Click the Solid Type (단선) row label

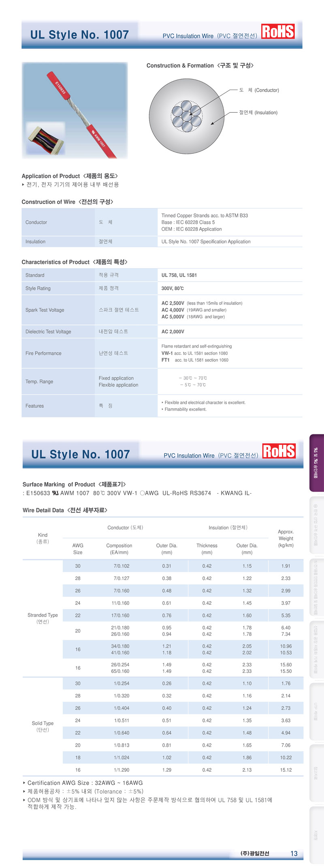pos(43,726)
